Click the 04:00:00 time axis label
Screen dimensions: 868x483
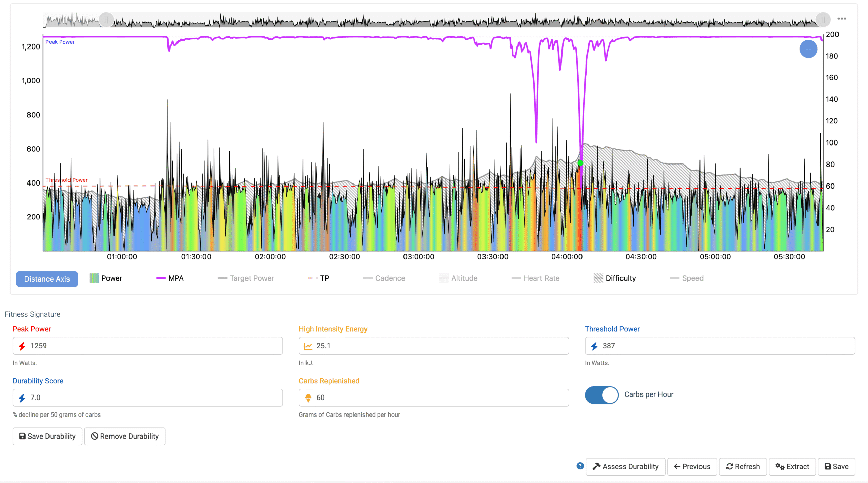click(567, 257)
